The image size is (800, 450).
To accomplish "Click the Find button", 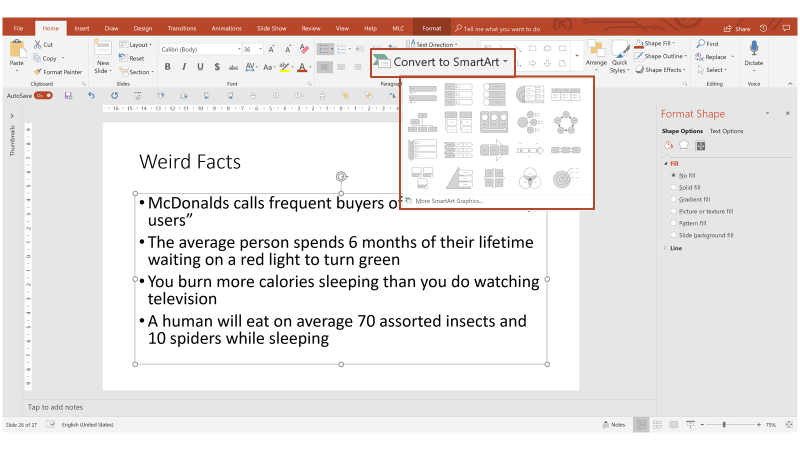I will (x=708, y=44).
